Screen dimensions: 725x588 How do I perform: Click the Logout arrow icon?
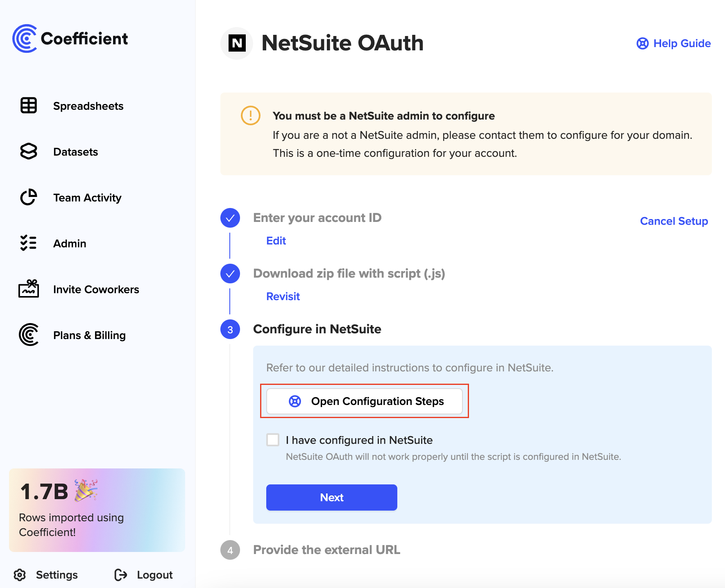coord(121,575)
